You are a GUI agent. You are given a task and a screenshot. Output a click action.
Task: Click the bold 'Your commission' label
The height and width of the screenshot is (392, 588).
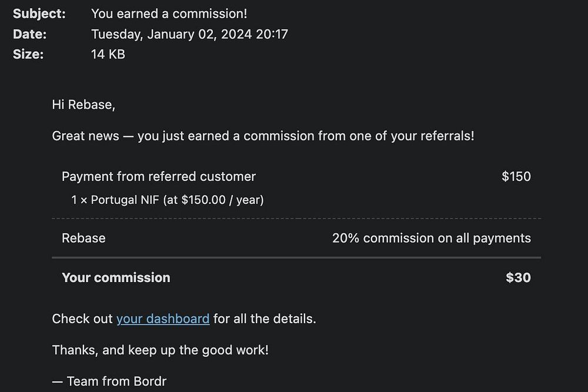click(116, 277)
